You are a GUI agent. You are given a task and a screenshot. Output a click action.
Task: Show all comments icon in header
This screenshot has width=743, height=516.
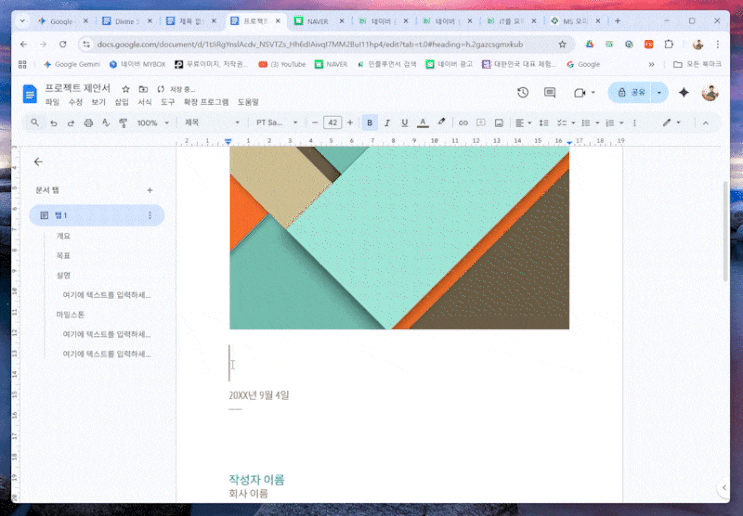pos(550,92)
